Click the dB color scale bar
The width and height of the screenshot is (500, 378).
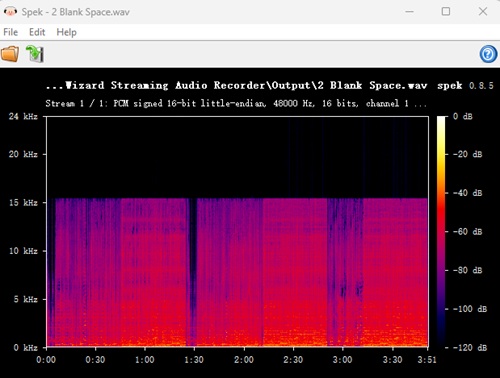[x=441, y=232]
